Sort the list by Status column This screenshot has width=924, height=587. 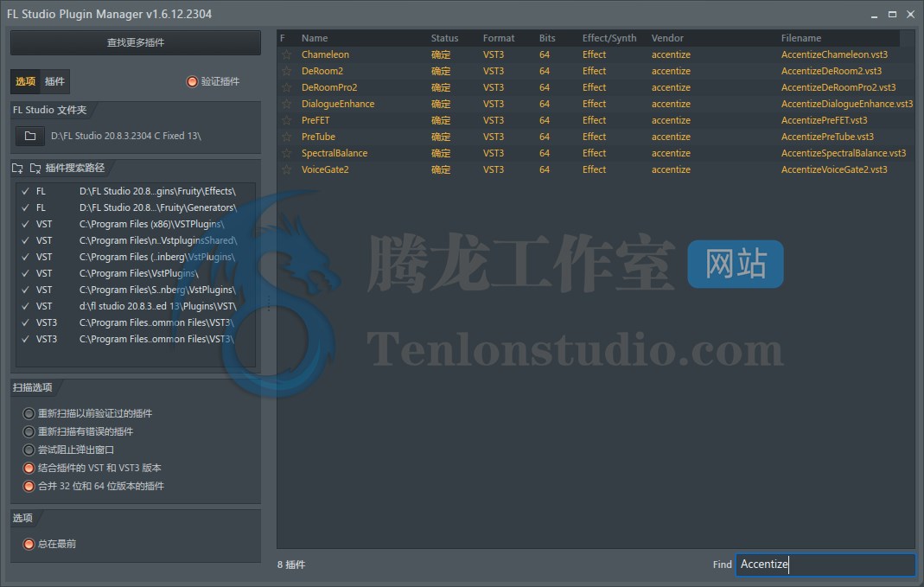coord(444,38)
